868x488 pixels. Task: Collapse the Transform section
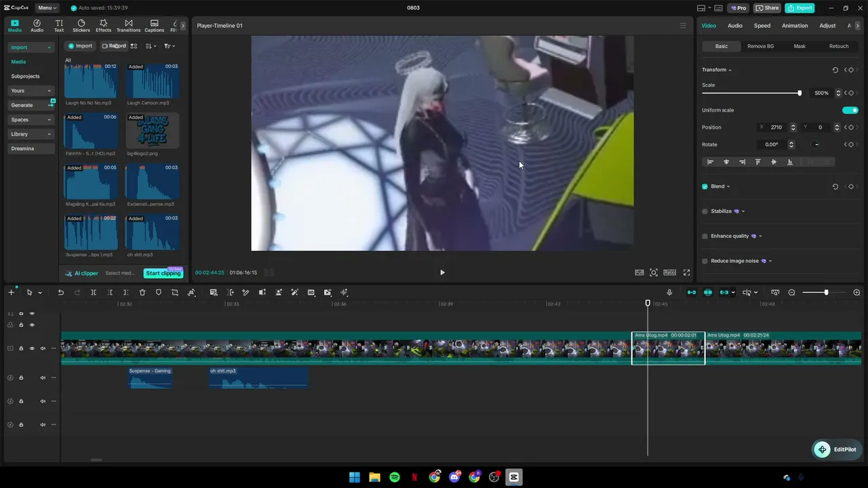click(730, 70)
